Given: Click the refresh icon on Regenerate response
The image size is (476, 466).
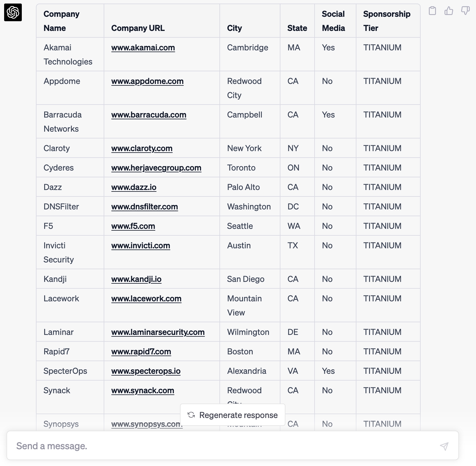Looking at the screenshot, I should click(x=191, y=415).
